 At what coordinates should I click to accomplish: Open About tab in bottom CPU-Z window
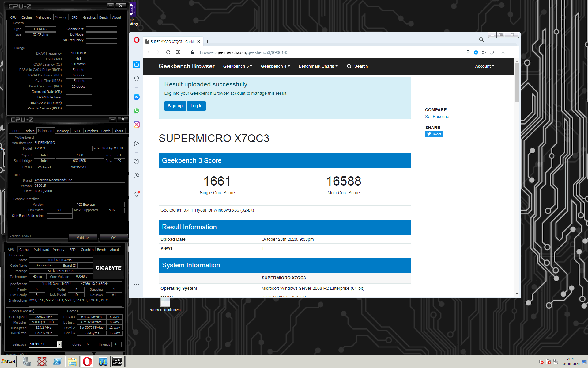tap(115, 250)
